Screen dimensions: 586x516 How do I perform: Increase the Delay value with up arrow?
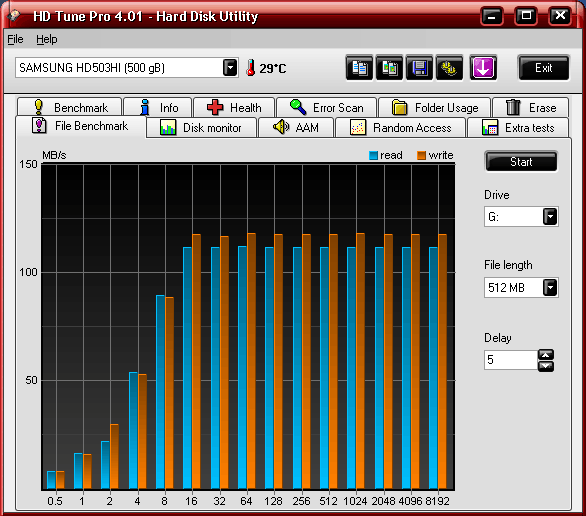(x=546, y=354)
